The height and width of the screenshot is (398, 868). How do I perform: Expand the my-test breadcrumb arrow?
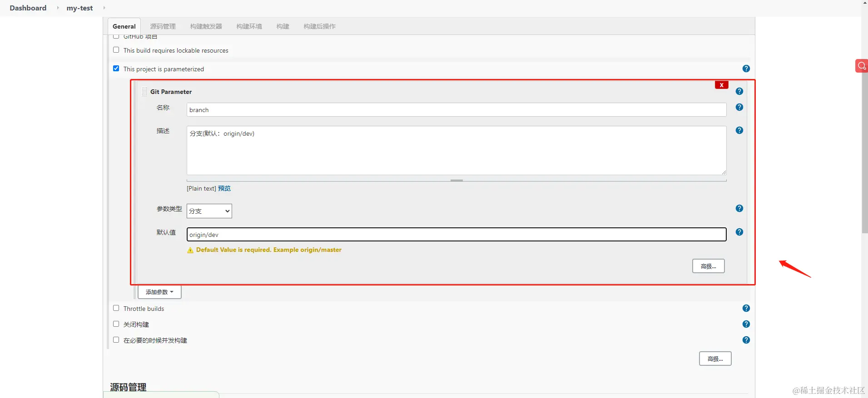tap(104, 8)
